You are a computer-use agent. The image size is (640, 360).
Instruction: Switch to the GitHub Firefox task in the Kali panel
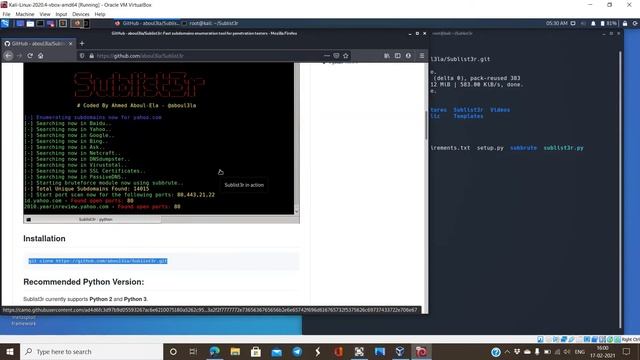click(147, 23)
